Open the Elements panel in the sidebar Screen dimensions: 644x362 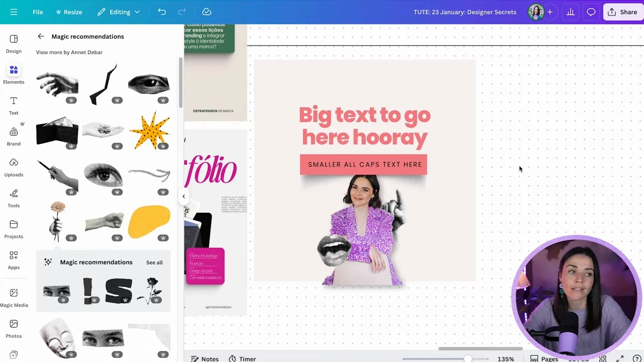tap(14, 74)
